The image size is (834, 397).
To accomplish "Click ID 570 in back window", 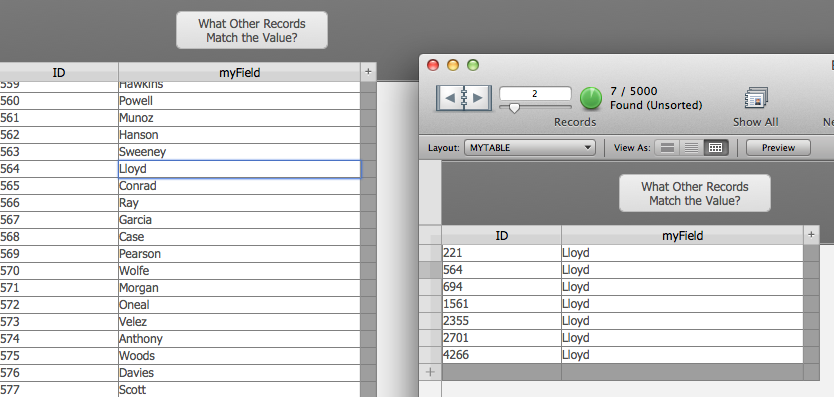I will [59, 271].
